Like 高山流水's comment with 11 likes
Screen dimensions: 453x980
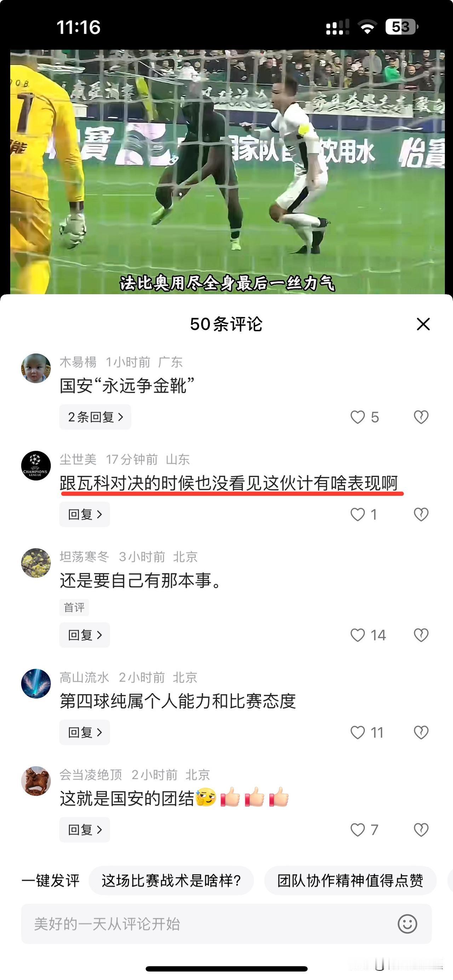pyautogui.click(x=357, y=732)
